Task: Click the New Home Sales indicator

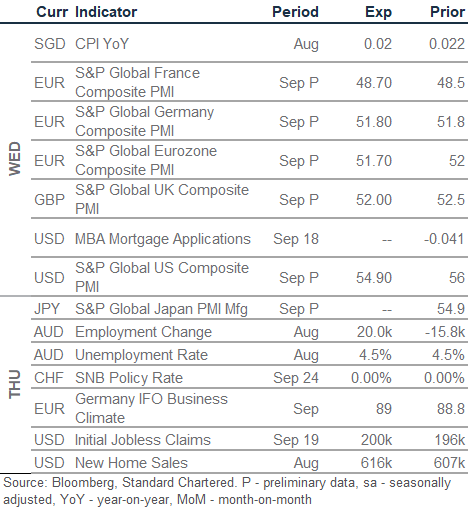Action: (x=131, y=463)
